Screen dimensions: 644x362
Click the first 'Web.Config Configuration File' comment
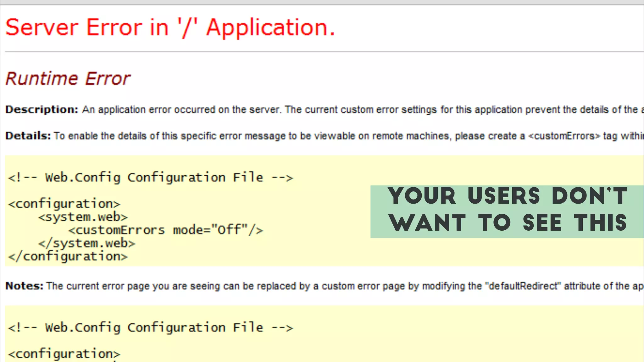150,178
